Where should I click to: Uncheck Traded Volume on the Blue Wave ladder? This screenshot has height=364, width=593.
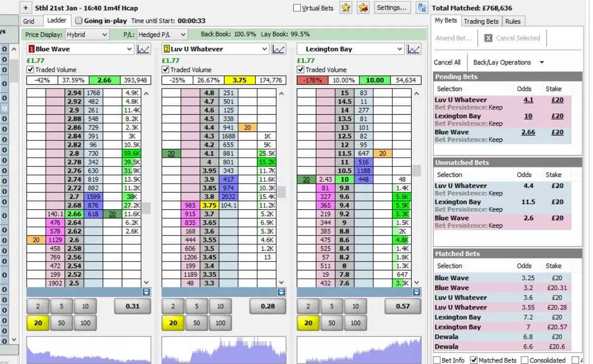(x=30, y=69)
